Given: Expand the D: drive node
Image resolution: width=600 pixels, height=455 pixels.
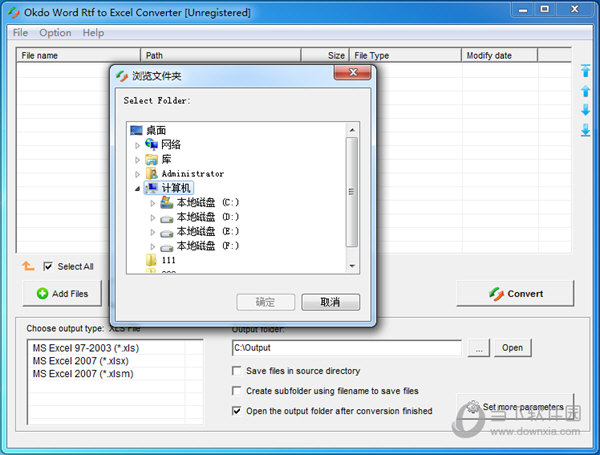Looking at the screenshot, I should 152,218.
